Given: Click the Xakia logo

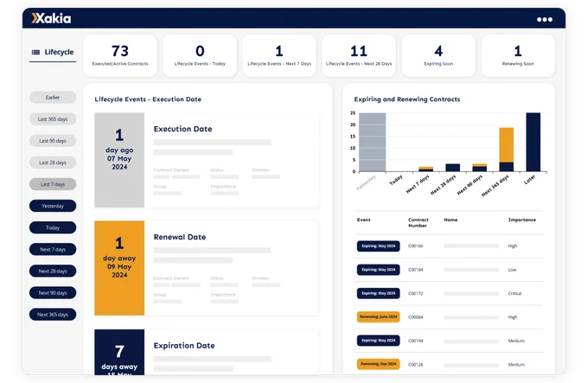Looking at the screenshot, I should coord(51,18).
